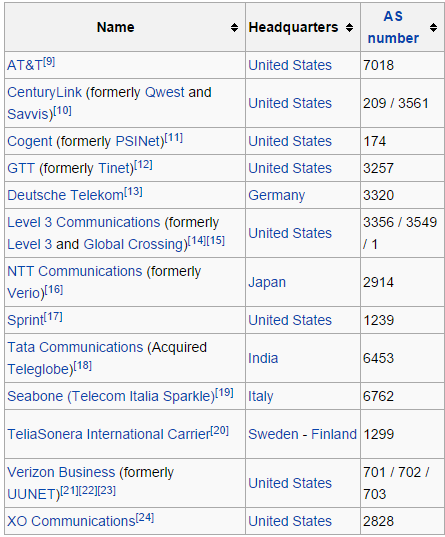Open the Finland link
This screenshot has height=537, width=445.
click(334, 434)
